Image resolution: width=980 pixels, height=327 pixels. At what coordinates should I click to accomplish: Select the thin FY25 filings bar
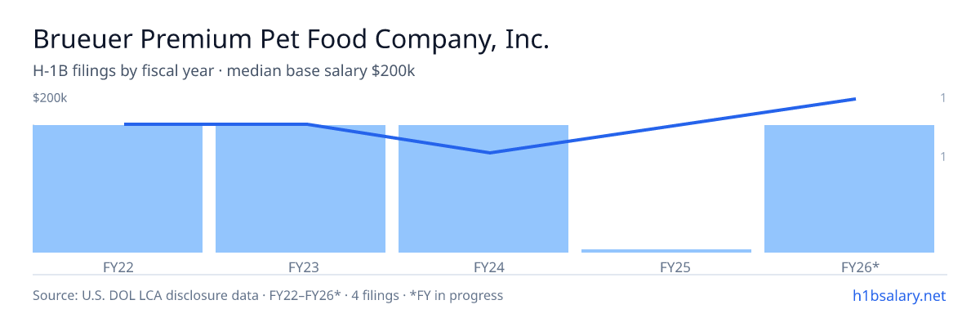coord(666,251)
